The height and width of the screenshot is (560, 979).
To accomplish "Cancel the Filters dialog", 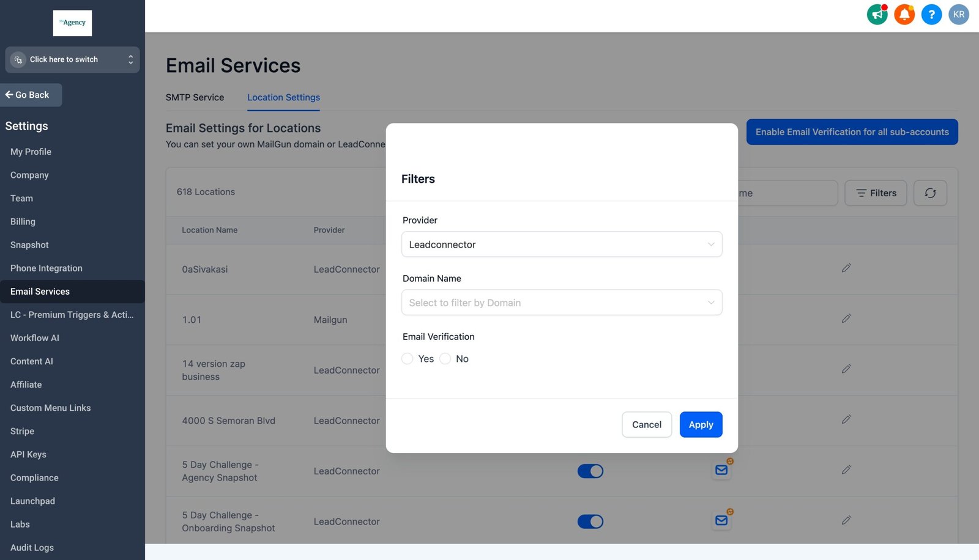I will [646, 425].
